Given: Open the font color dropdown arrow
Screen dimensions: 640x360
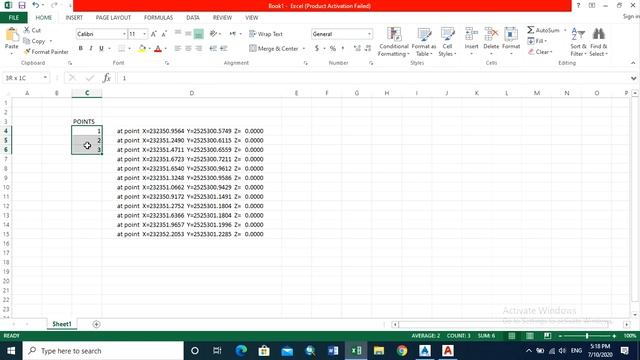Looking at the screenshot, I should (165, 49).
